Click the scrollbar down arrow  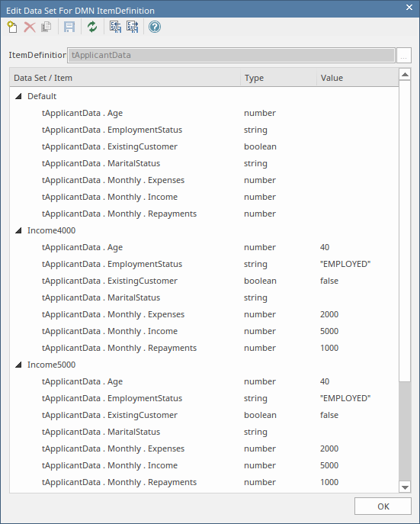point(405,487)
